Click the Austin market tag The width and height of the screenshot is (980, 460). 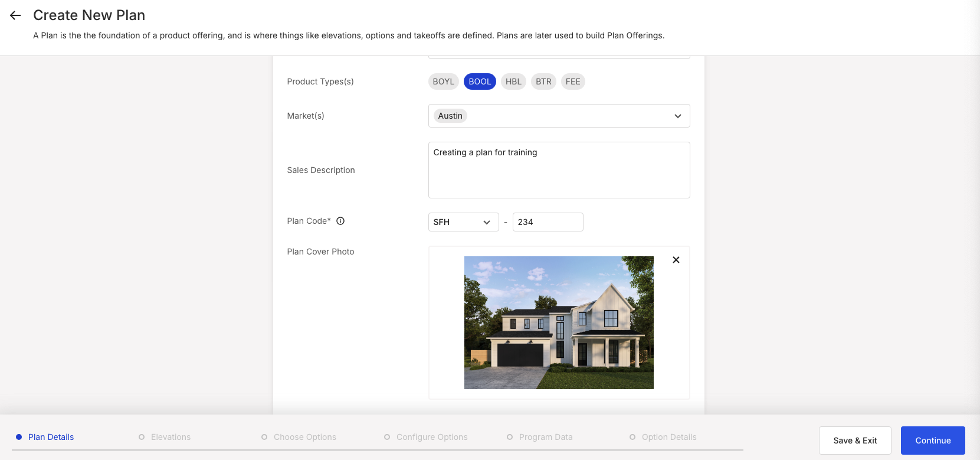[450, 116]
